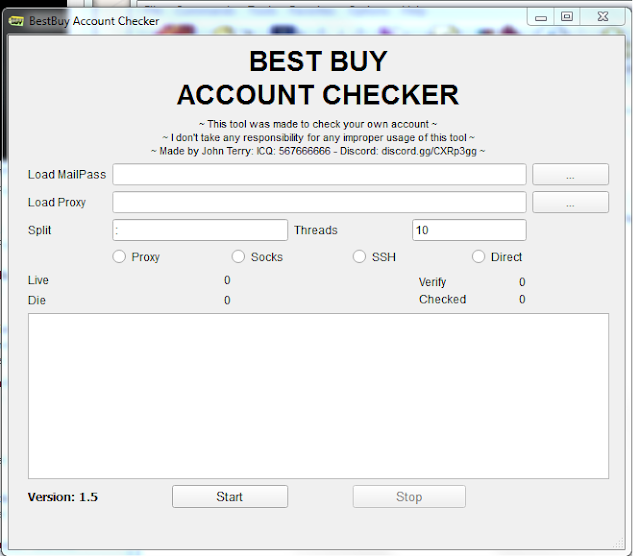Open the Load Proxy browse button
Viewport: 640px width, 556px height.
(570, 202)
